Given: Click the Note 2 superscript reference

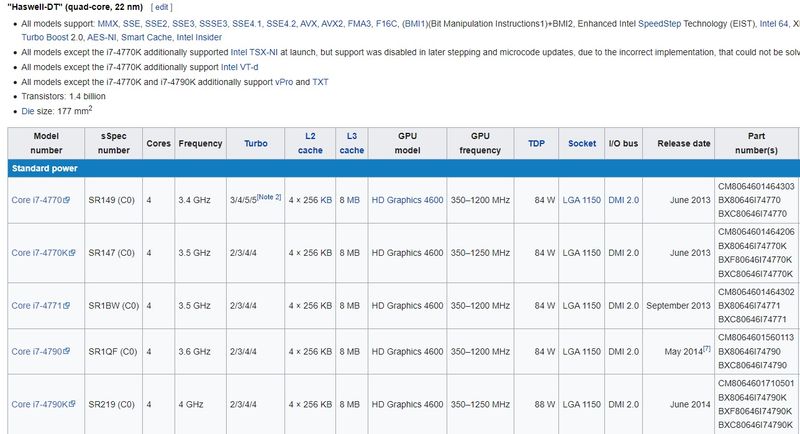Looking at the screenshot, I should pyautogui.click(x=269, y=197).
